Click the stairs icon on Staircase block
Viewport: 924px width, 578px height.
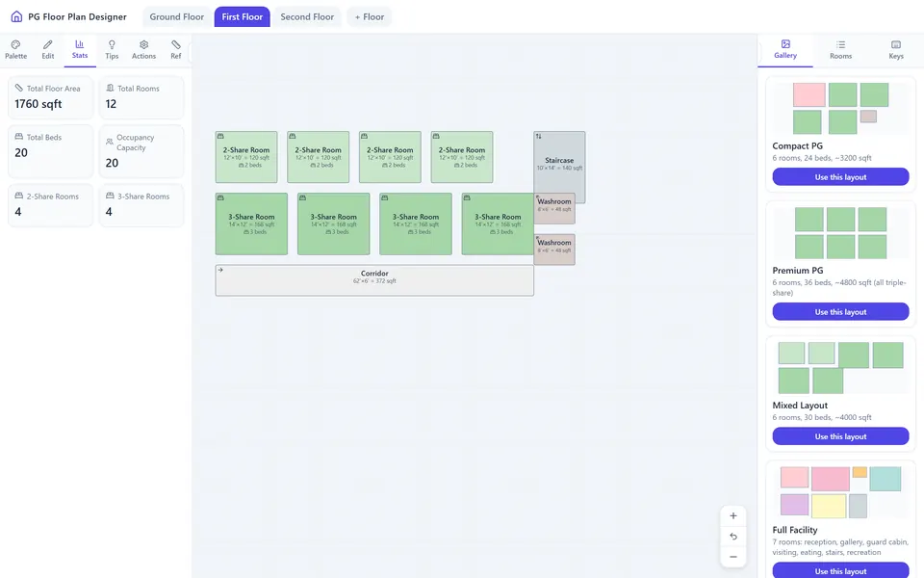(x=538, y=136)
